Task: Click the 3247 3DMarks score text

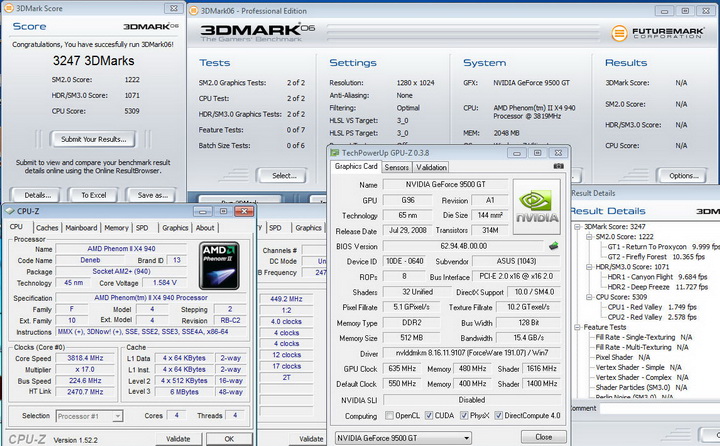Action: (94, 61)
